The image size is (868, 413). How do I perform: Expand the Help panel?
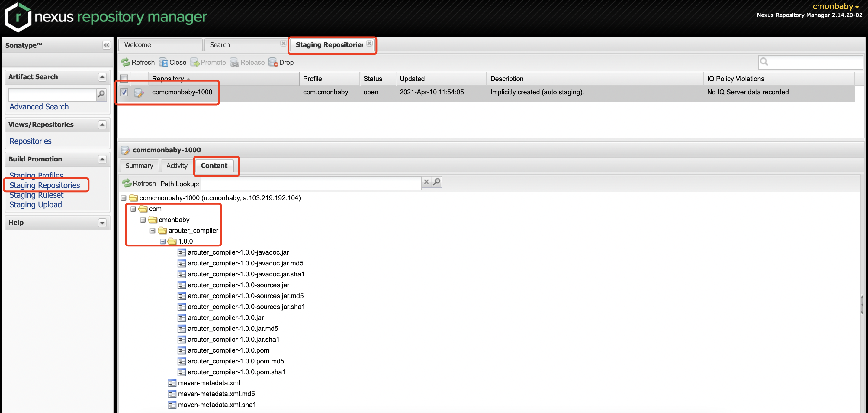(x=102, y=223)
